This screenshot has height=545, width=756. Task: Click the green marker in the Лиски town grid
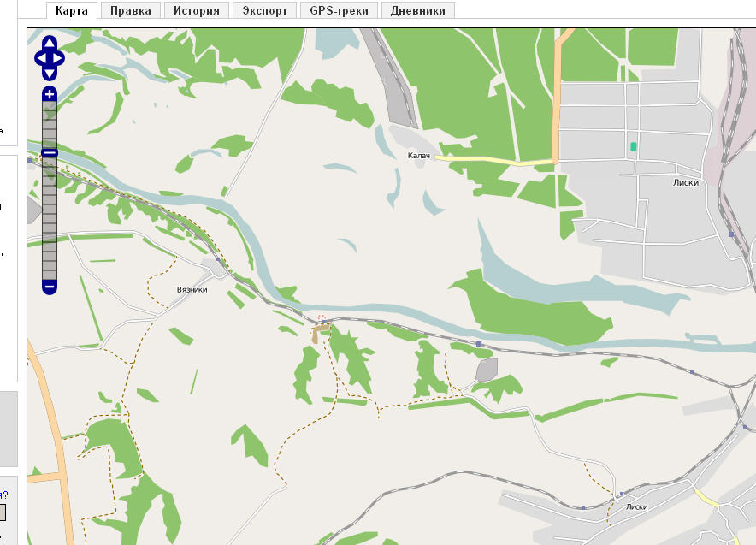[x=634, y=146]
